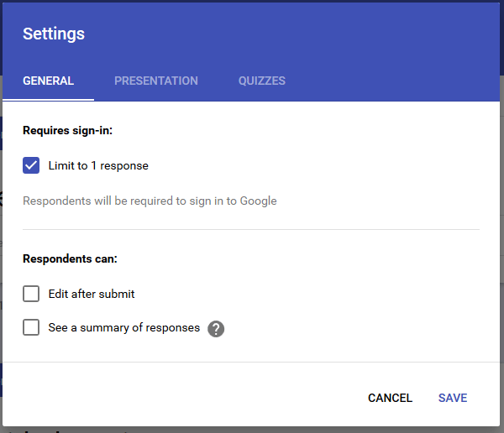Switch to the Presentation tab
This screenshot has height=433, width=504.
coord(156,81)
